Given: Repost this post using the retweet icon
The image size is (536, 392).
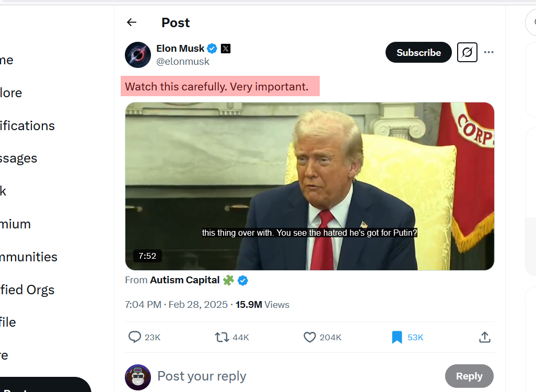Looking at the screenshot, I should pyautogui.click(x=222, y=337).
